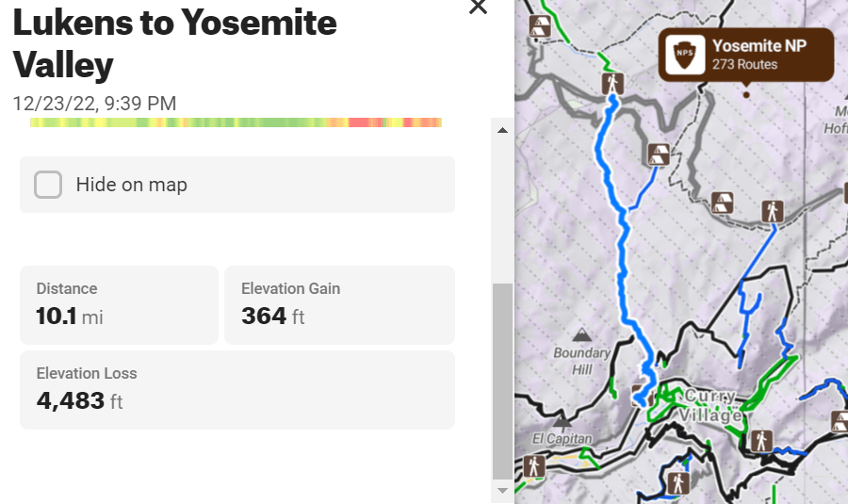The image size is (848, 504).
Task: Click the Elevation Loss 4,483 ft card
Action: point(236,389)
